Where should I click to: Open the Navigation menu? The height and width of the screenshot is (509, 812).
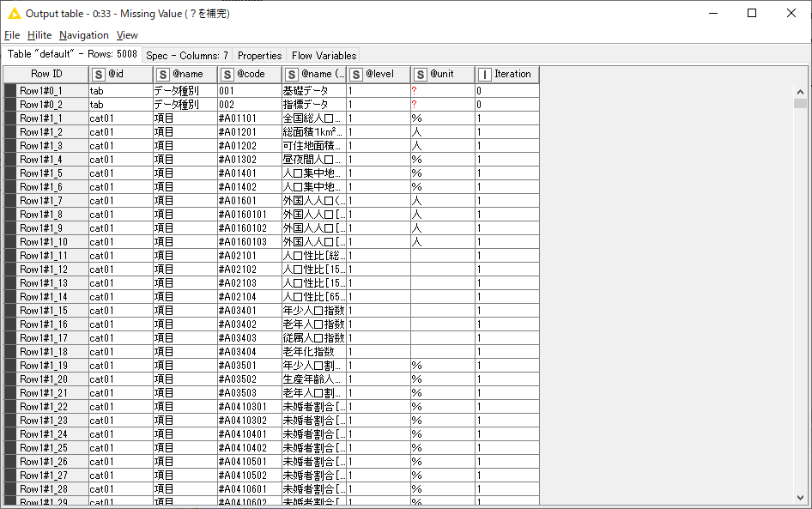pyautogui.click(x=84, y=35)
